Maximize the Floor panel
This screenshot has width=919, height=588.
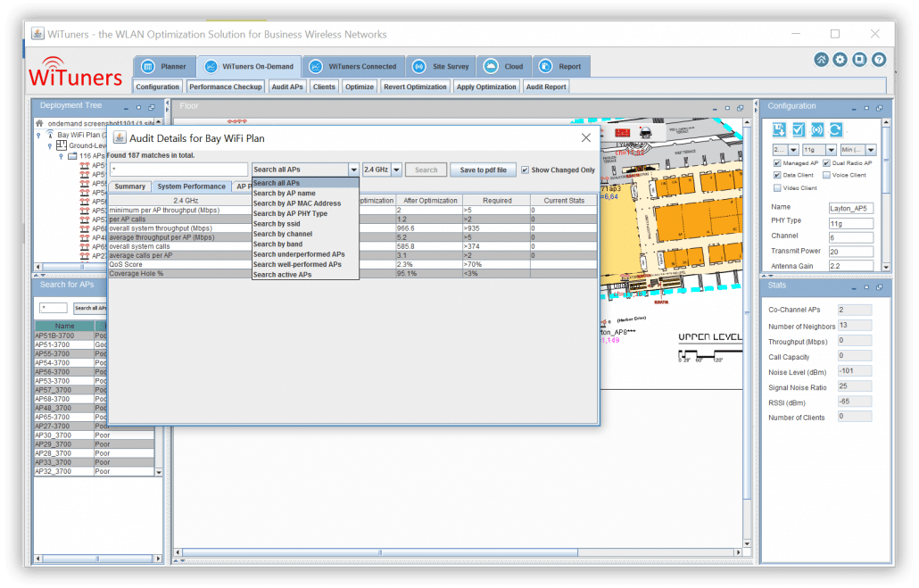[727, 108]
